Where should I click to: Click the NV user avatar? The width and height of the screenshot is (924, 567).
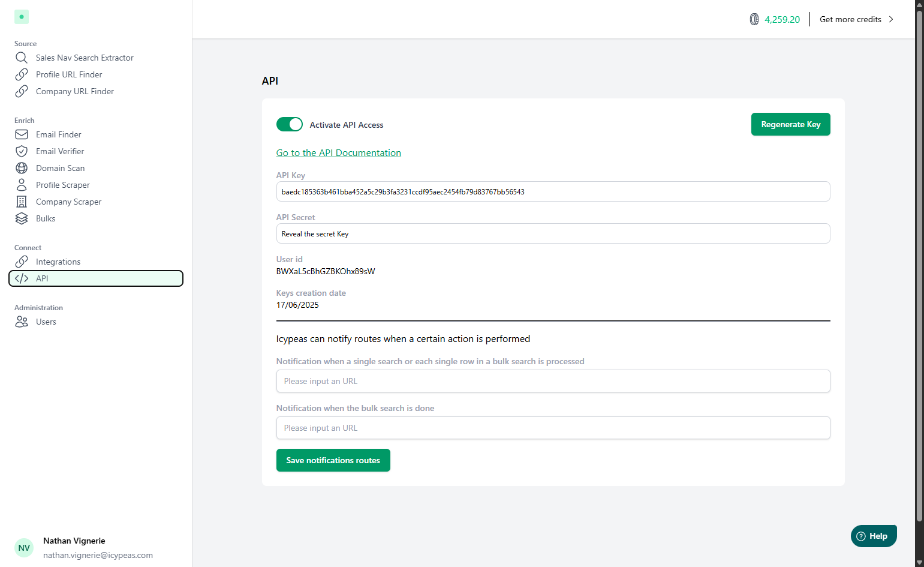tap(24, 548)
